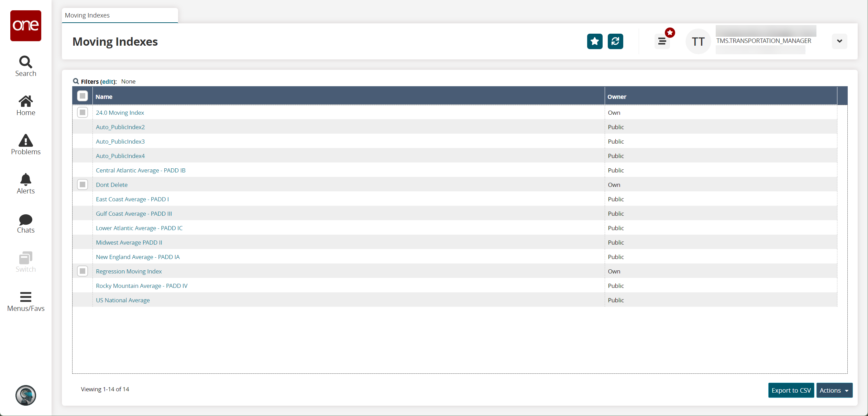The image size is (868, 416).
Task: Click the Menus/Favs sidebar item
Action: coord(25,300)
